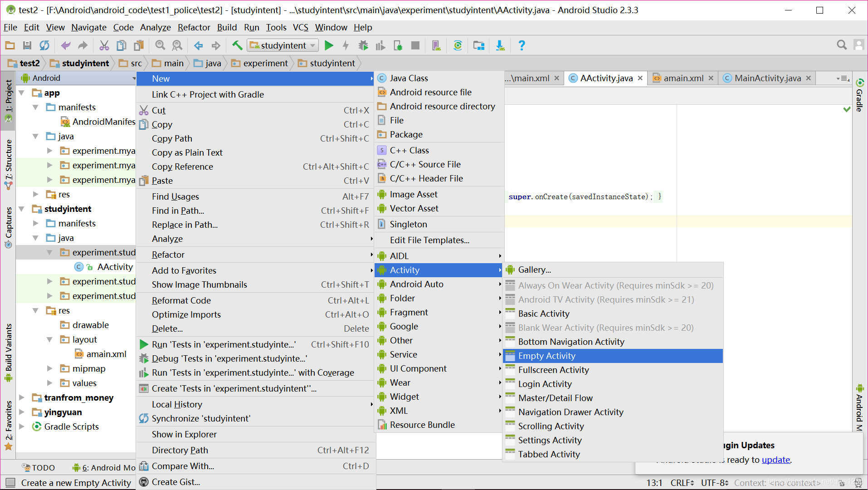Click the Debug app bug icon
Viewport: 868px width, 490px height.
tap(363, 45)
